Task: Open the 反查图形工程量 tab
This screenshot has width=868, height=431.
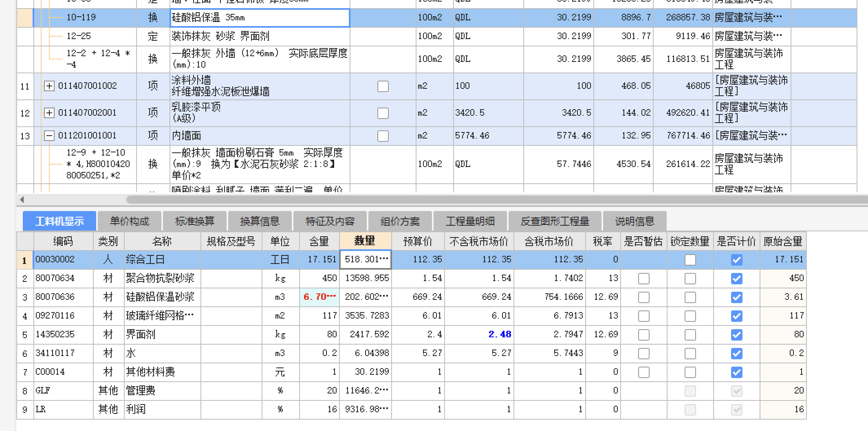Action: [x=555, y=221]
